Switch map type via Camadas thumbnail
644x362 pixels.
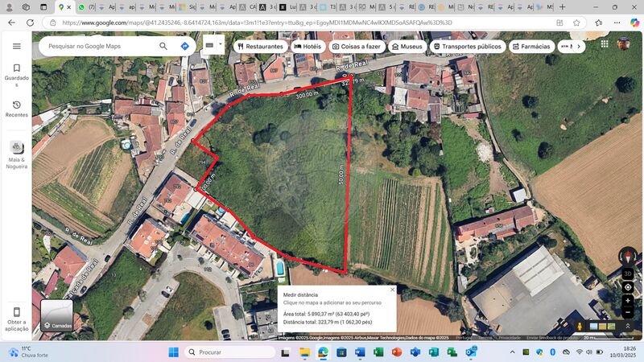[x=57, y=315]
